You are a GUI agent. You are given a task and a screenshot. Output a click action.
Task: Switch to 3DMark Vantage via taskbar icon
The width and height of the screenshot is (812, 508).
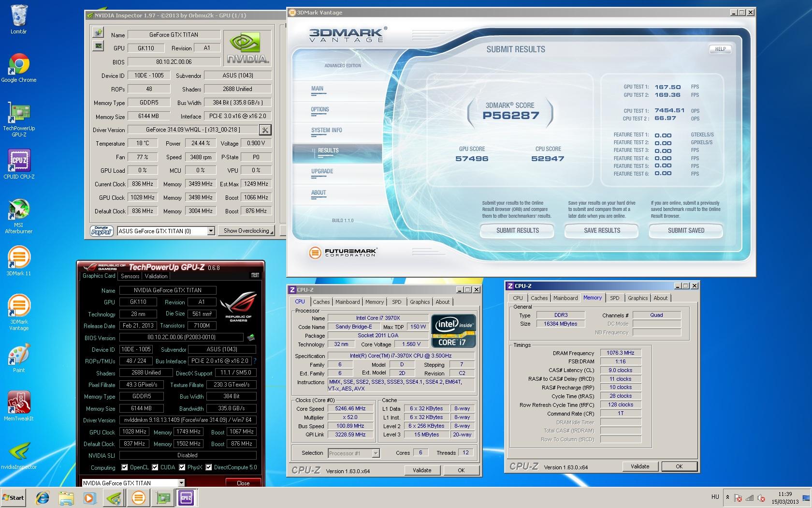(x=138, y=497)
